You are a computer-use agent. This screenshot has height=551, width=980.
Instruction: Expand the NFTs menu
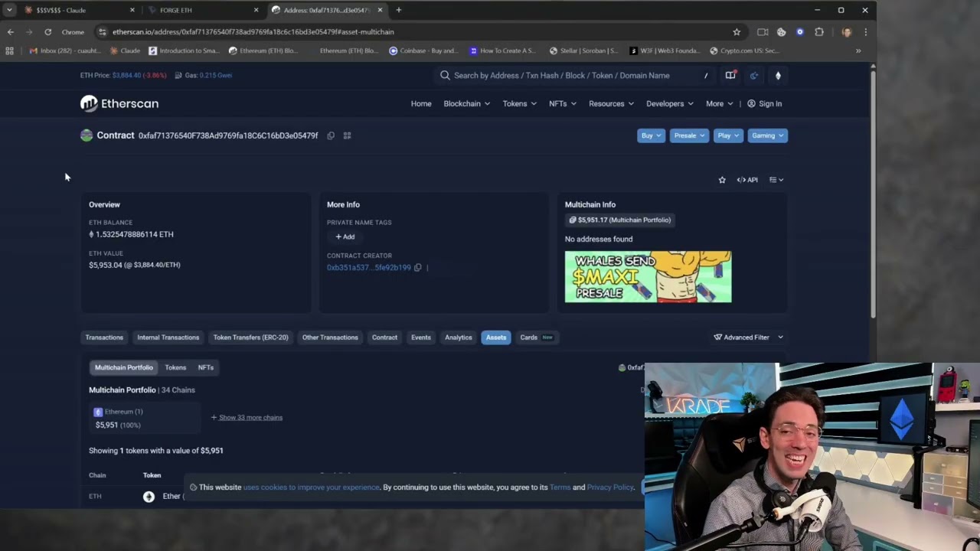point(562,103)
